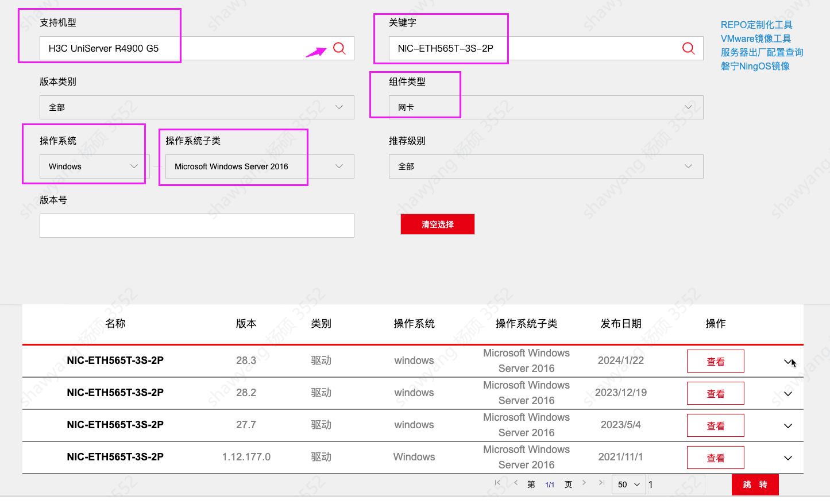Open the 操作系统 dropdown showing Windows
The image size is (830, 504).
point(95,166)
